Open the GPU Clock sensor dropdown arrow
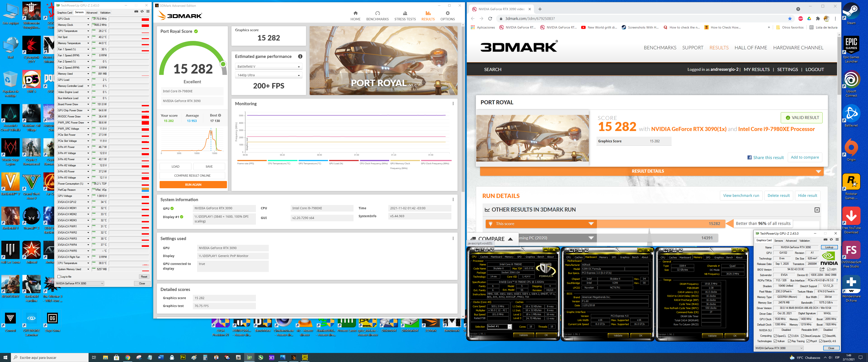The width and height of the screenshot is (868, 362). tap(88, 19)
